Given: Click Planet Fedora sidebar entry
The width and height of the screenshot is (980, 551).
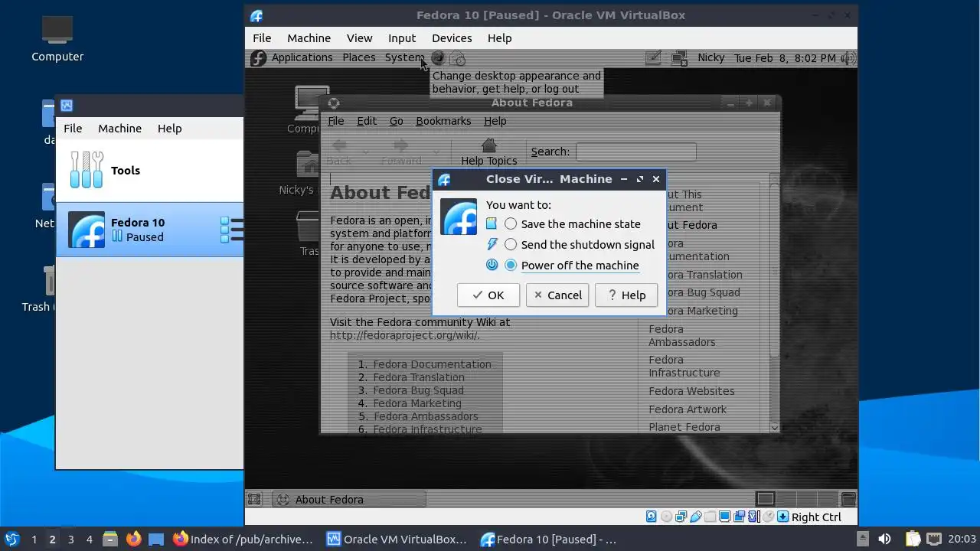Looking at the screenshot, I should [684, 427].
